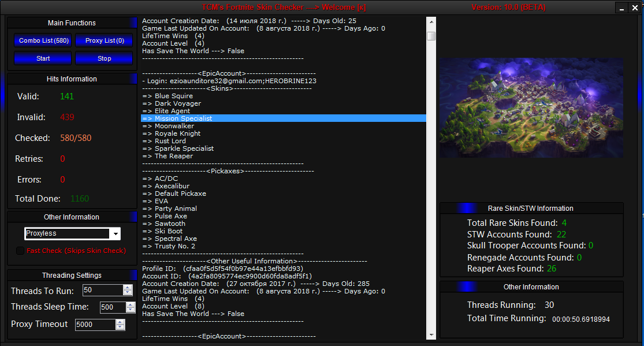
Task: Open the Combo List (580) button
Action: point(44,40)
